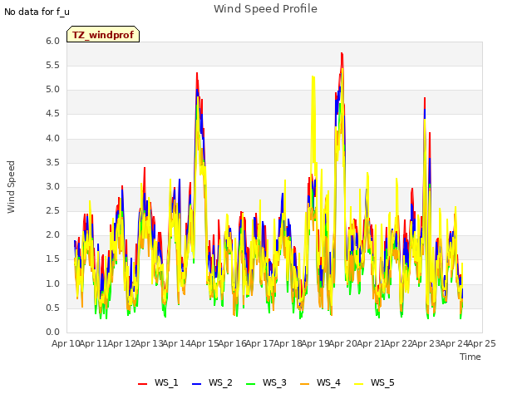
Task: Click the 3.5 y-axis tick value
Action: [52, 163]
